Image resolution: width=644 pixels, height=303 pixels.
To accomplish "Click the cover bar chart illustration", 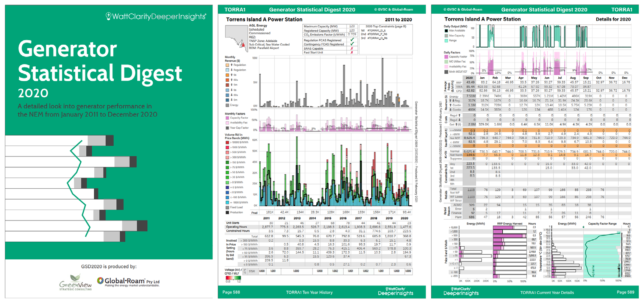I will [77, 188].
